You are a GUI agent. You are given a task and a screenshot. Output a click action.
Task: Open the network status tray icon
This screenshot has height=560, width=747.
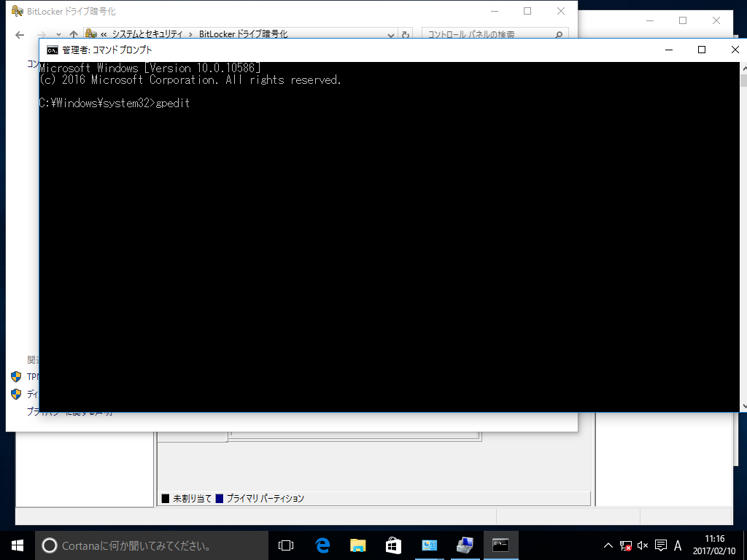point(625,545)
